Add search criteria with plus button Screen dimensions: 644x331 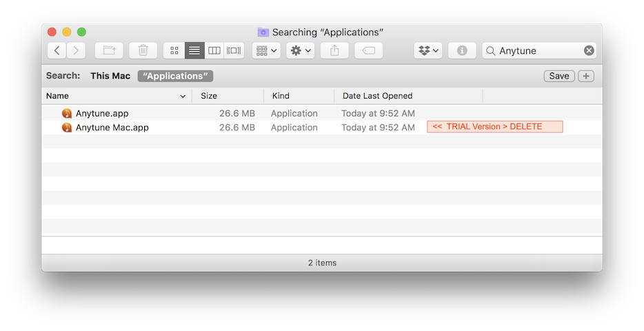tap(585, 76)
